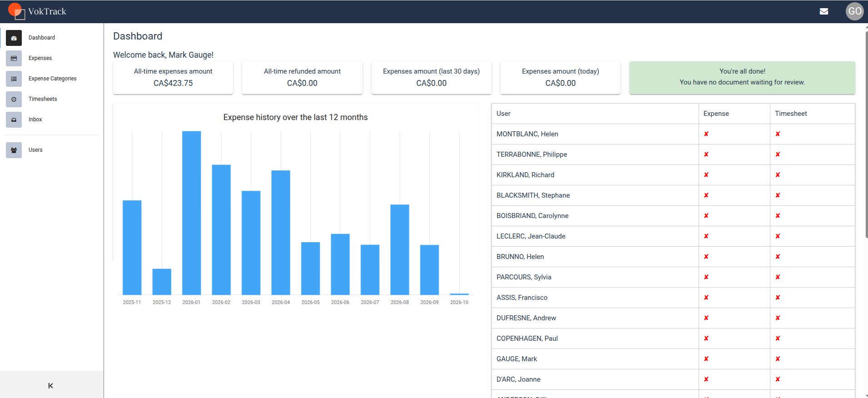Open the GO user avatar menu
This screenshot has height=398, width=868.
point(854,11)
